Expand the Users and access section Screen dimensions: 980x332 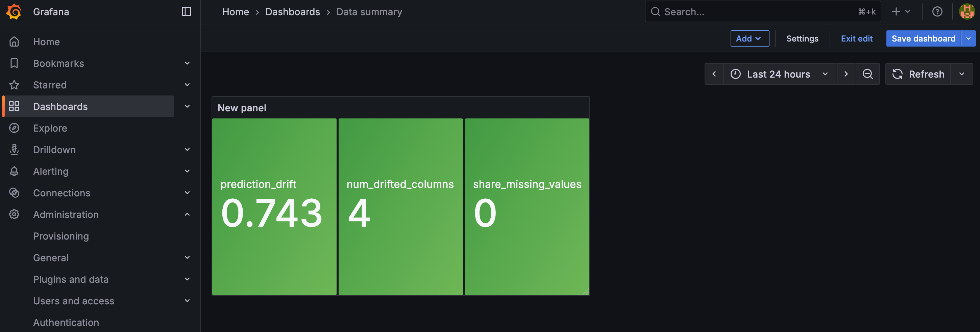[187, 300]
